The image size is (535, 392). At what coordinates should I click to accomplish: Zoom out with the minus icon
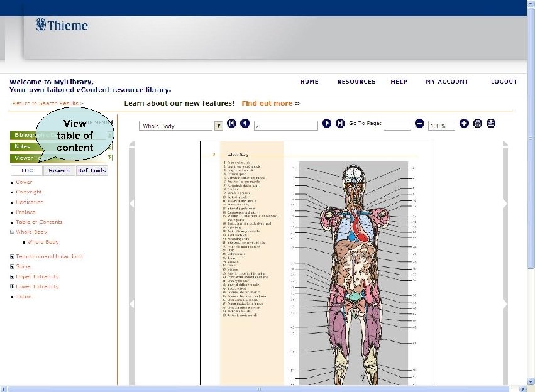[420, 123]
